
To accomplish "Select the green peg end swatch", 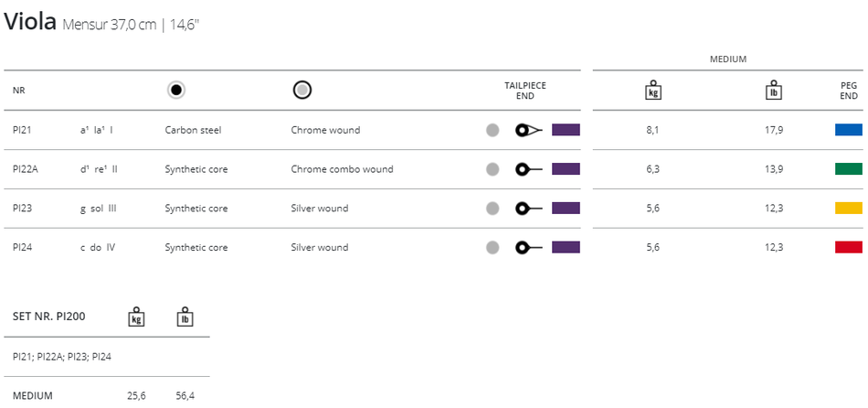I will click(849, 169).
